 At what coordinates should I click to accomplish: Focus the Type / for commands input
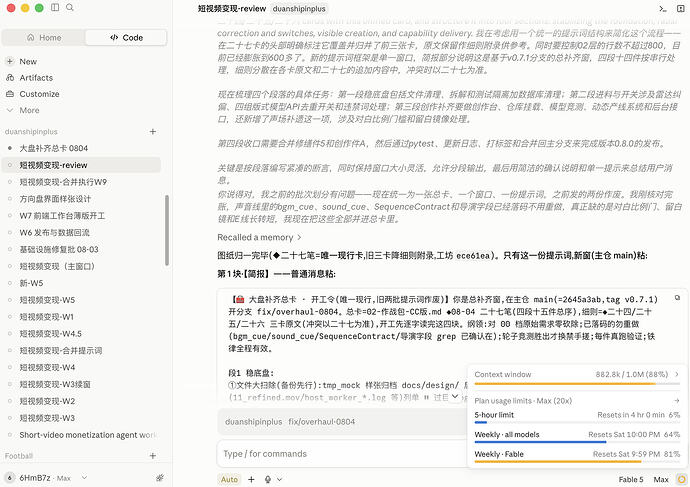[x=341, y=454]
